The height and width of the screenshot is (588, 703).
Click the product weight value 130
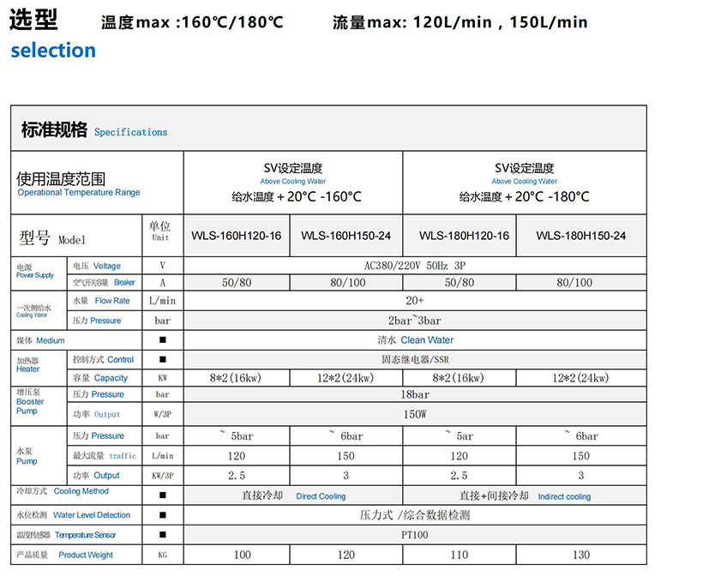tap(580, 555)
